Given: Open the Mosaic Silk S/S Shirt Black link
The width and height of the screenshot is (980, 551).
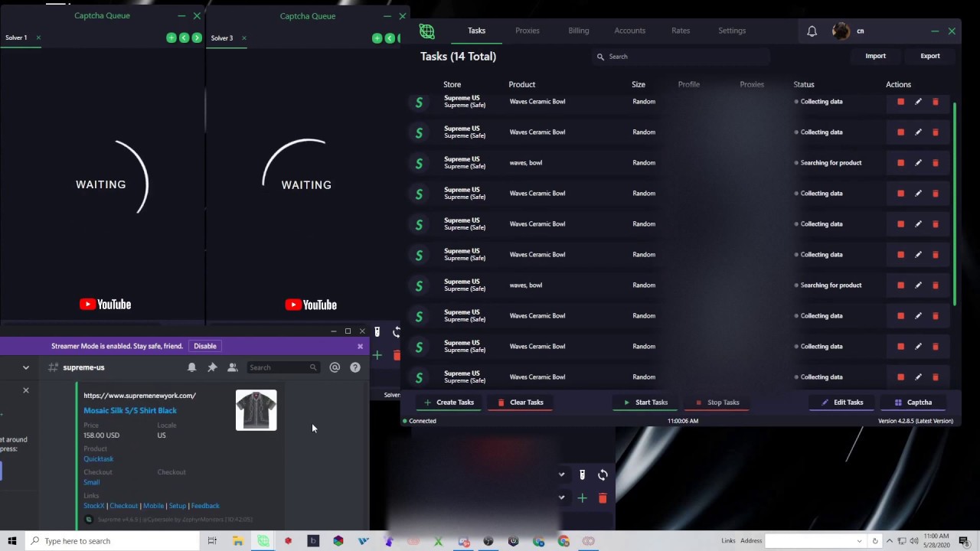Looking at the screenshot, I should (x=130, y=410).
